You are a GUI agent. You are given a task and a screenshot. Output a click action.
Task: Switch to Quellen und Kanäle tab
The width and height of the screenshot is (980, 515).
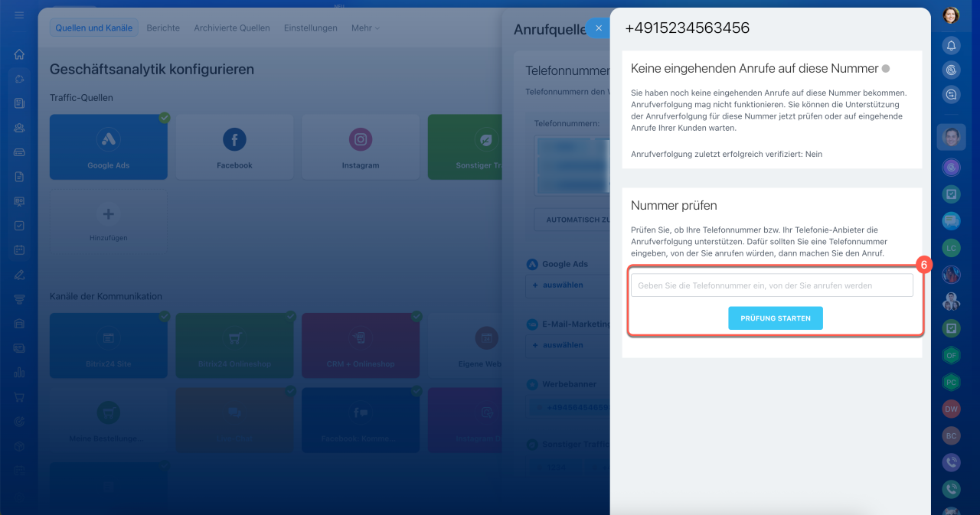pos(94,28)
